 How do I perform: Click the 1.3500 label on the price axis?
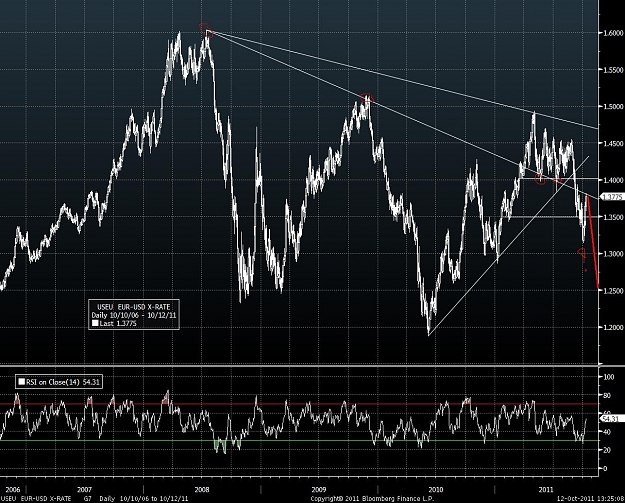[x=611, y=217]
